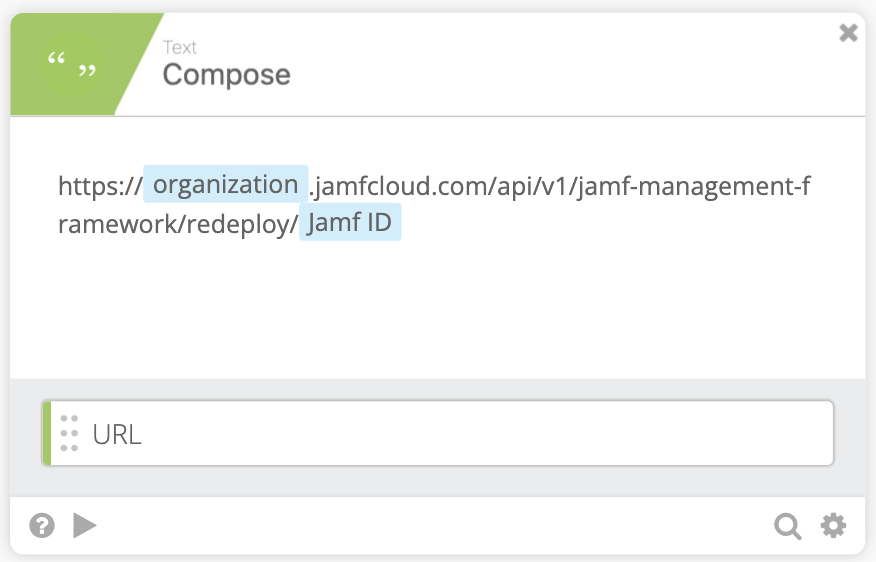Viewport: 876px width, 562px height.
Task: Click the magnifying glass search icon
Action: [788, 526]
